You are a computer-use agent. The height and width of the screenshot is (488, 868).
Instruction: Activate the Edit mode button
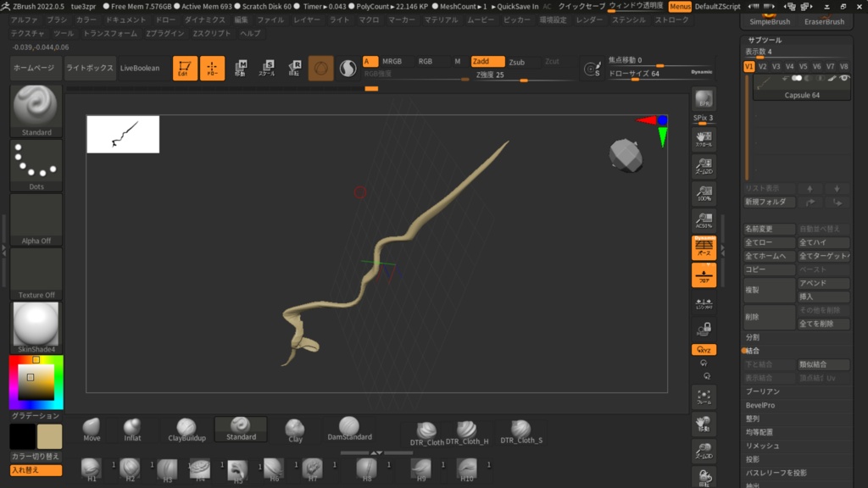(185, 69)
